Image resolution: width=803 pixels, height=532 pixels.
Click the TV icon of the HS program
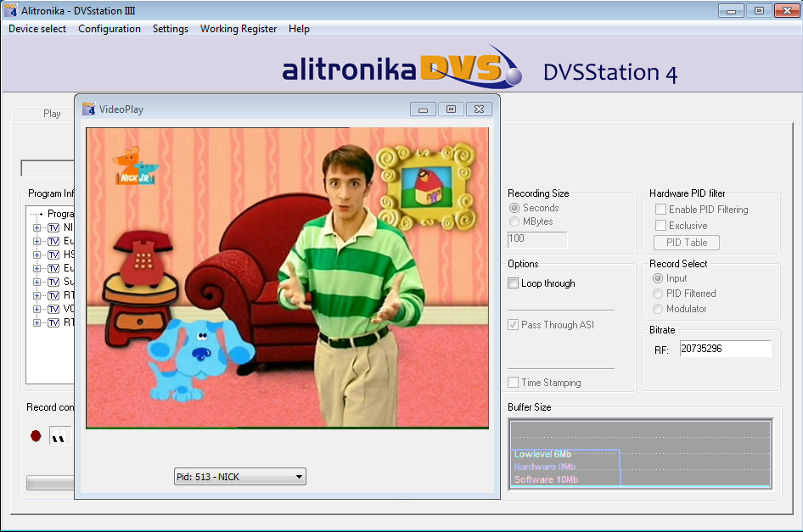(x=53, y=255)
